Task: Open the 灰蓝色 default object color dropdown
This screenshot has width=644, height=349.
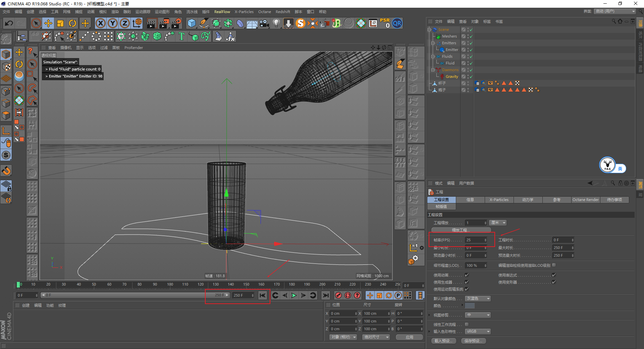Action: click(478, 299)
